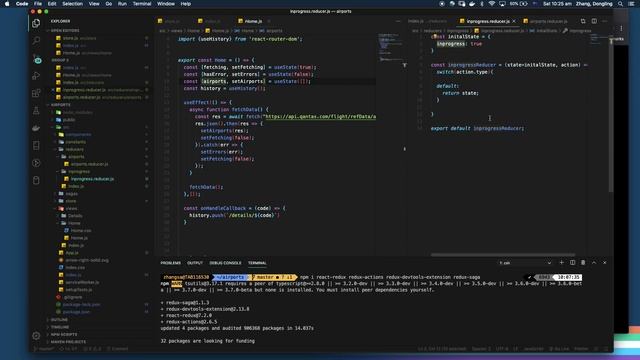Image resolution: width=640 pixels, height=360 pixels.
Task: Click the Wi-Fi icon in menu bar
Action: tap(492, 4)
